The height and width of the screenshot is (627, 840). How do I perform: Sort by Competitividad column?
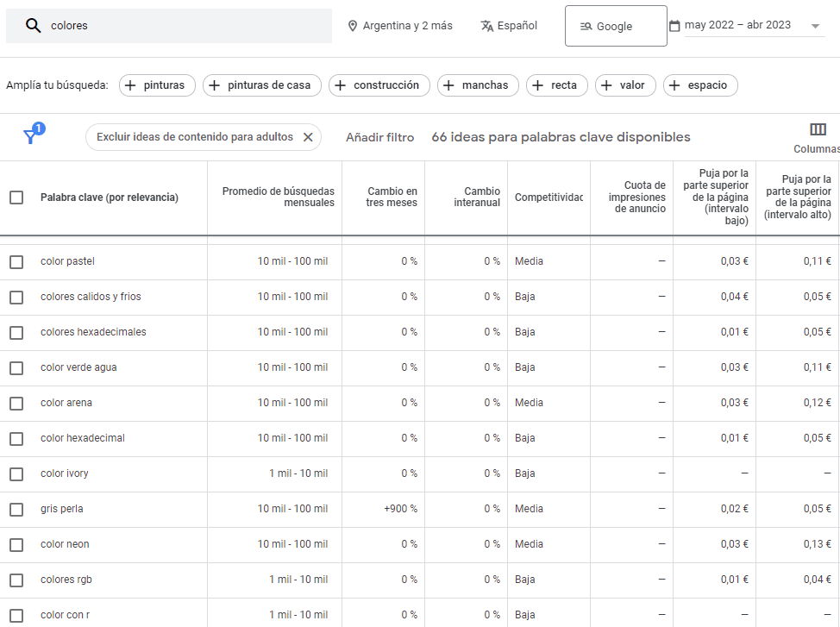pyautogui.click(x=549, y=198)
